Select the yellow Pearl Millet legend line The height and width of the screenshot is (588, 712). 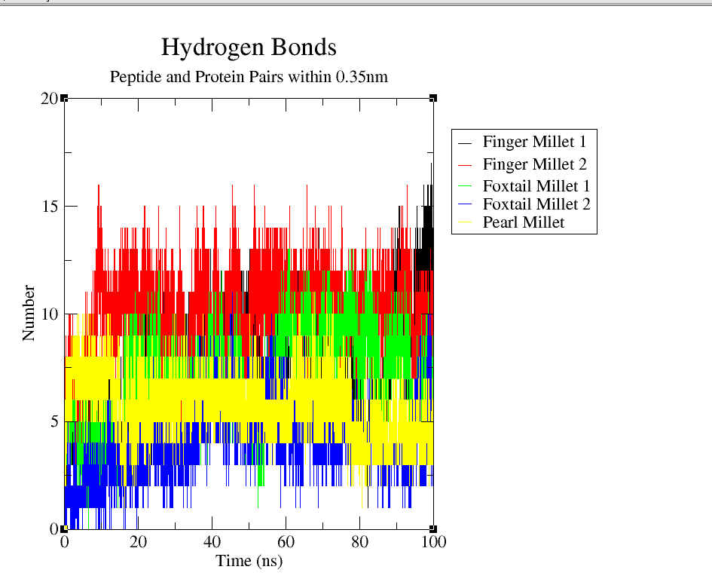(x=465, y=222)
